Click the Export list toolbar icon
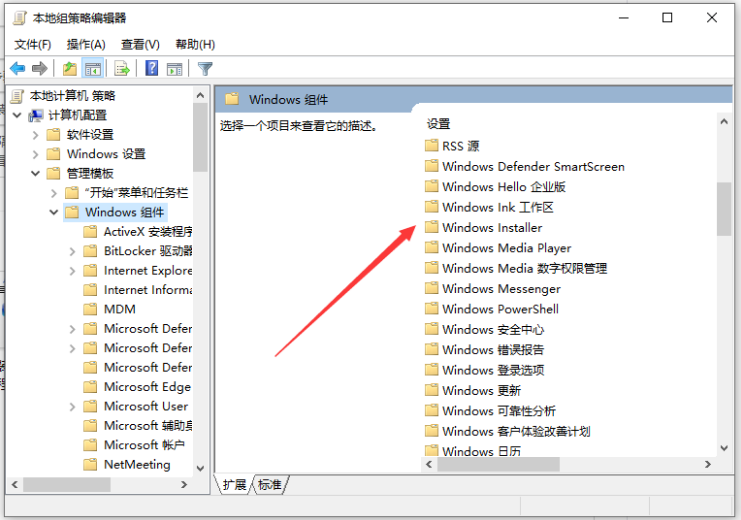 pyautogui.click(x=122, y=69)
